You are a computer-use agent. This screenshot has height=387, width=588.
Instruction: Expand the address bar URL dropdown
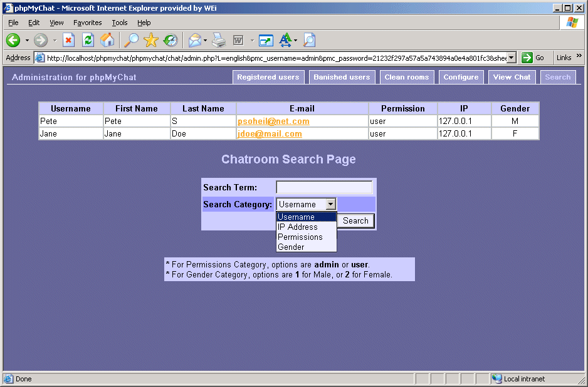click(x=512, y=58)
